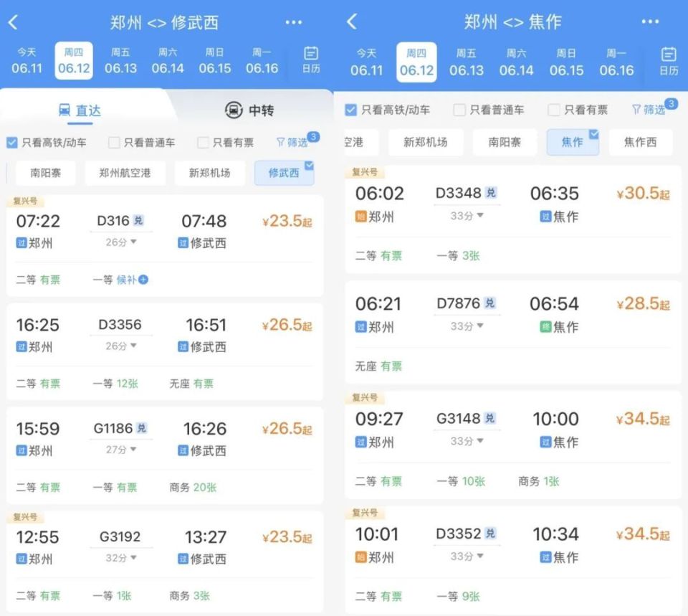The image size is (688, 616).
Task: Expand stops under G3192 32分
Action: pos(121,558)
